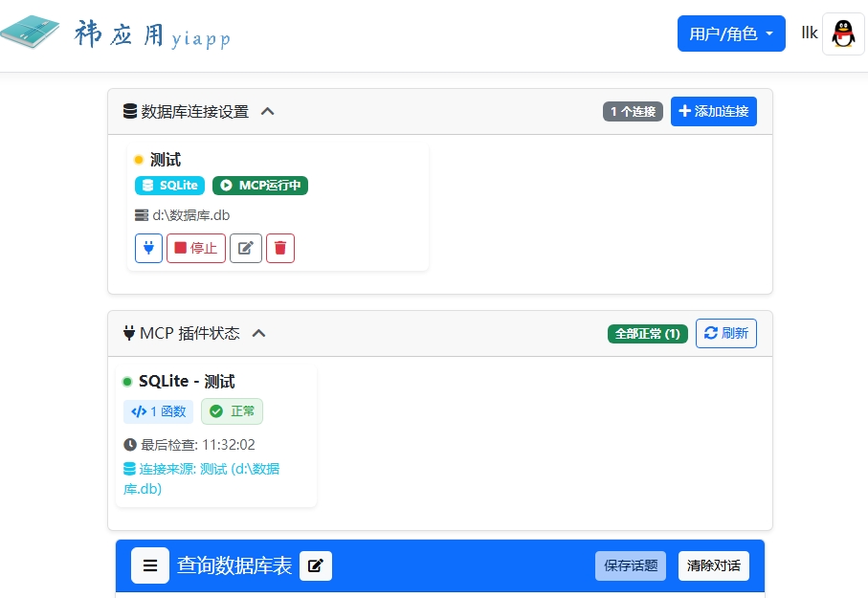Screen dimensions: 868x598
Task: Click the database icon beside 数据库连接设置
Action: point(129,111)
